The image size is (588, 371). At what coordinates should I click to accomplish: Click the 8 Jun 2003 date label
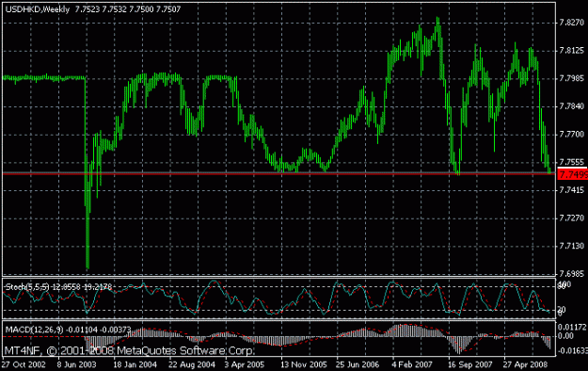pyautogui.click(x=76, y=364)
